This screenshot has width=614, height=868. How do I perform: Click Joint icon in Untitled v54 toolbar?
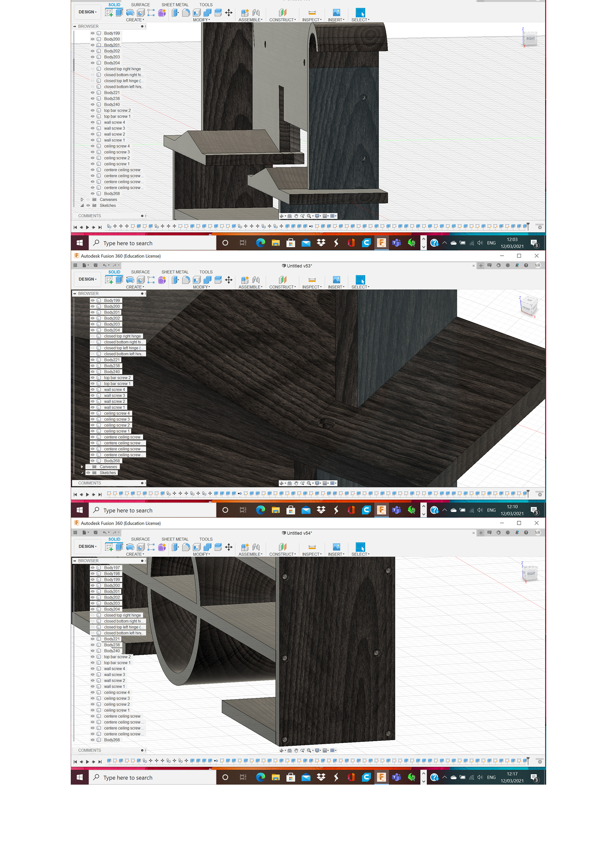pyautogui.click(x=256, y=547)
